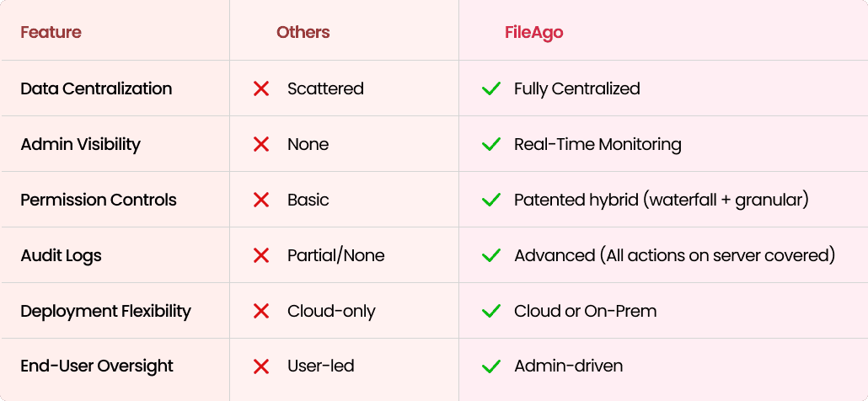Click the red X beside Scattered
This screenshot has height=401, width=868.
260,88
